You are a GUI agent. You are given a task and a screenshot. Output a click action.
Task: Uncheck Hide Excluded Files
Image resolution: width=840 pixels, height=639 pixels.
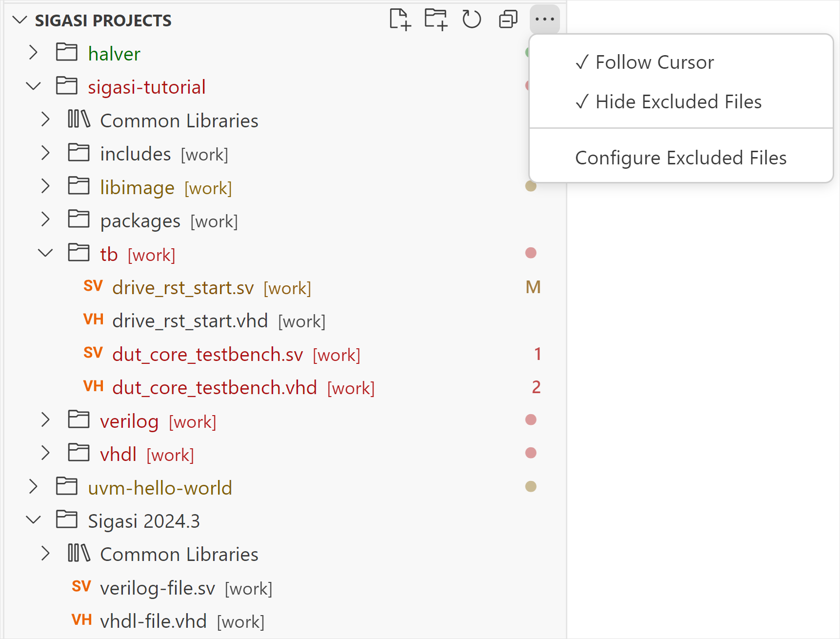pyautogui.click(x=678, y=102)
